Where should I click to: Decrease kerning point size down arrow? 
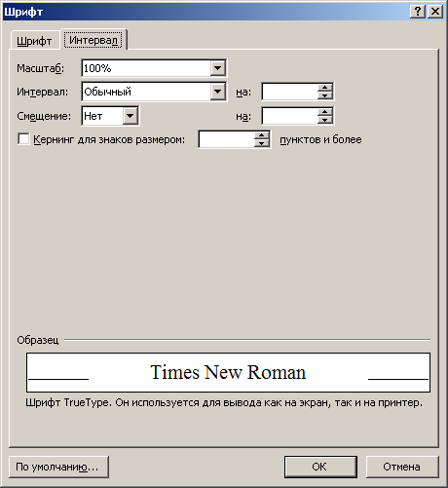(x=262, y=143)
